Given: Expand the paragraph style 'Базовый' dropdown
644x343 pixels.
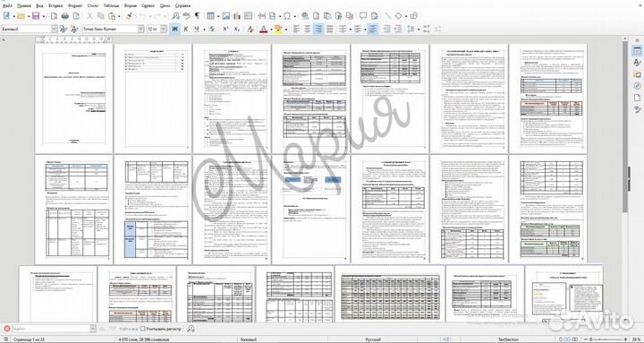Looking at the screenshot, I should click(55, 29).
